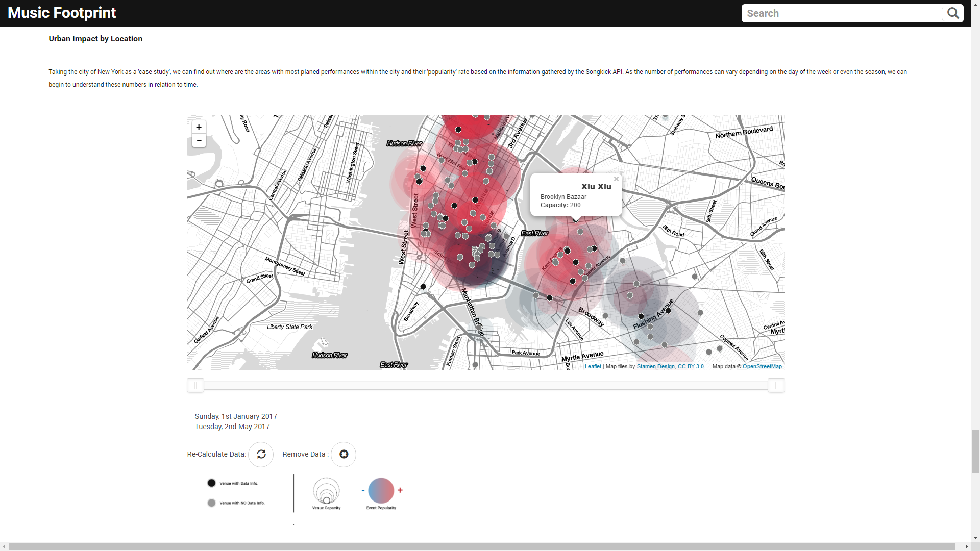Click the vertical scrollbar thumb

click(x=975, y=452)
